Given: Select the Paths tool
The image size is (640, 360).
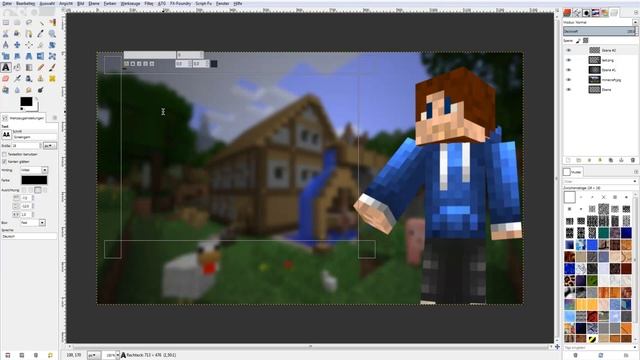Looking at the screenshot, I should click(x=29, y=34).
